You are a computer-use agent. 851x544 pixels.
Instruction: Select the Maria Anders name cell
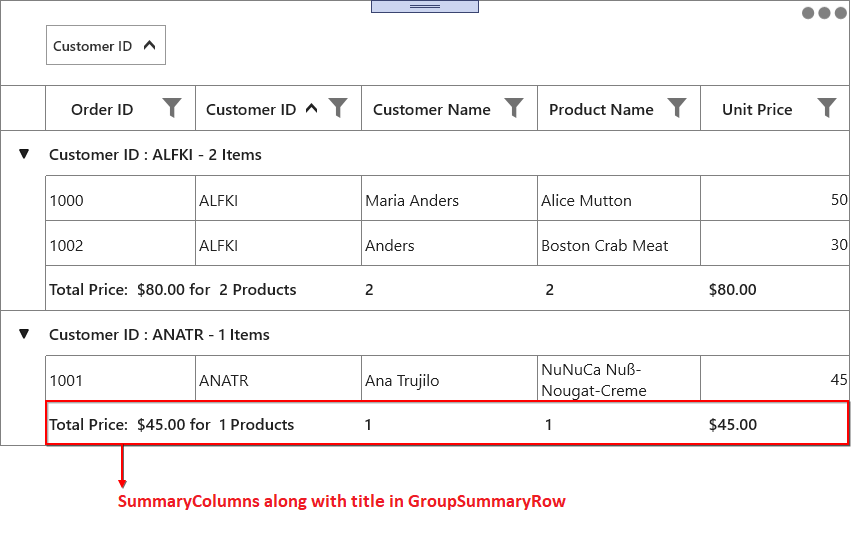click(449, 198)
